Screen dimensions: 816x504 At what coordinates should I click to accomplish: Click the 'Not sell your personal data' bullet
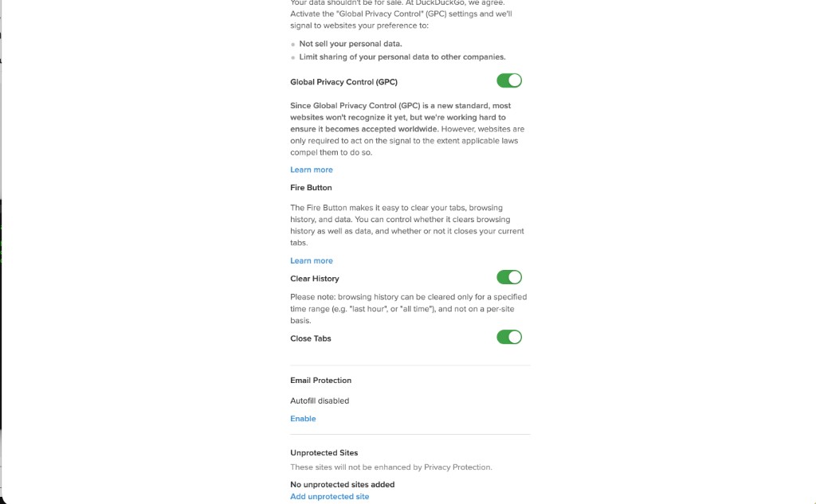[351, 44]
